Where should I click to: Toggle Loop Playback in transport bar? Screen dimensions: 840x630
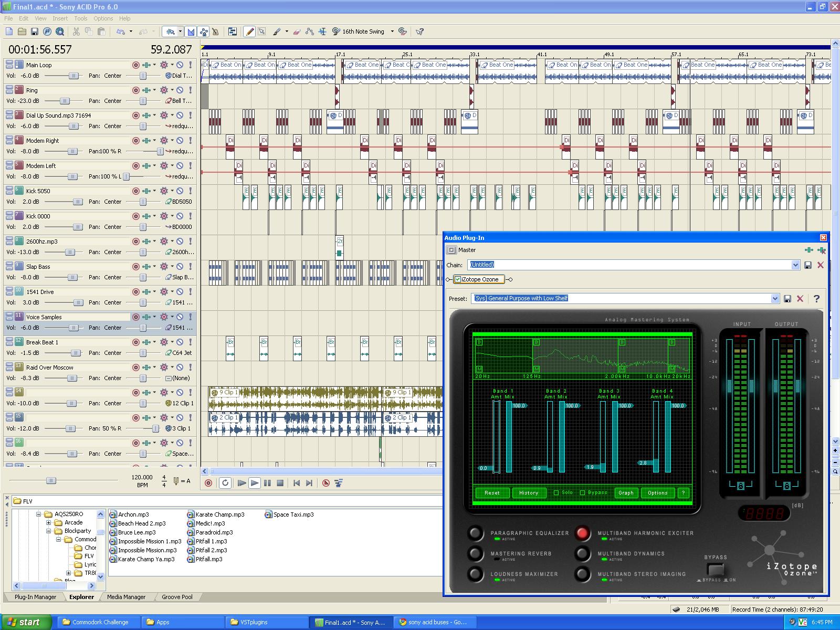tap(225, 483)
